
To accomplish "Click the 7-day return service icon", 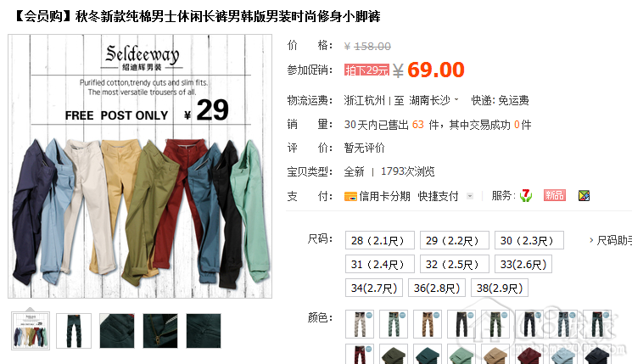I will point(526,196).
